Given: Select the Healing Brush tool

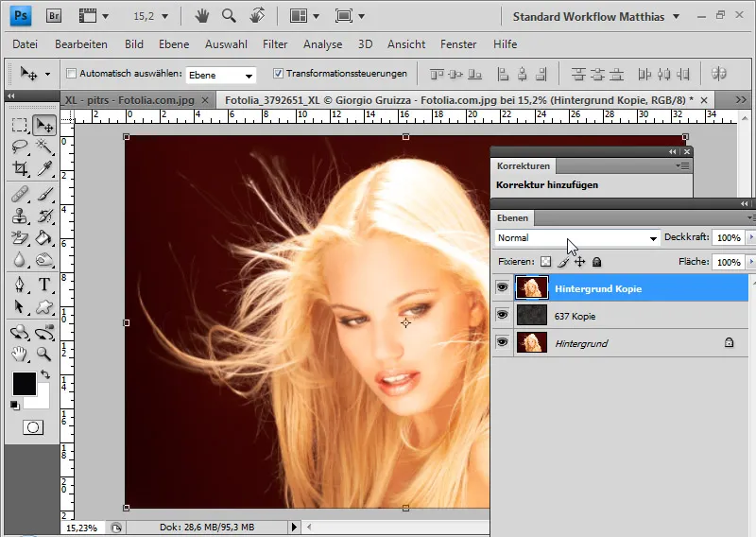Looking at the screenshot, I should point(19,194).
